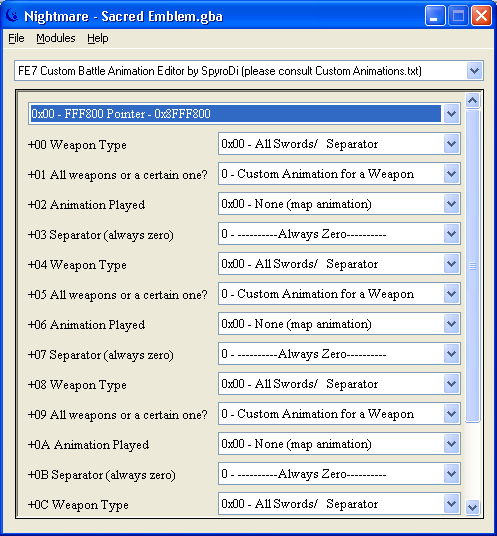
Task: Click the scrollbar up arrow in editor panel
Action: tap(472, 100)
